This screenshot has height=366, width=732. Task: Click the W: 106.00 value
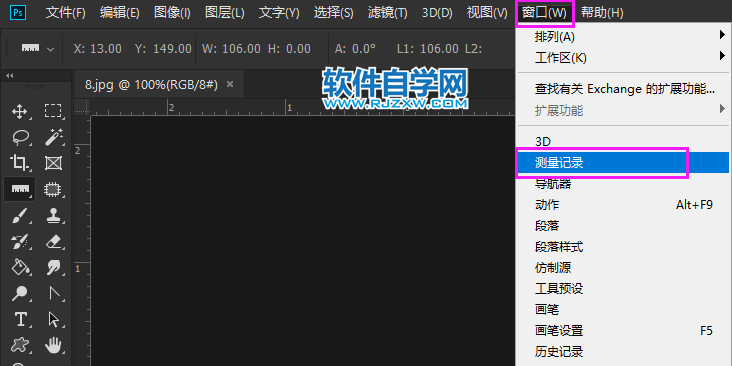(x=231, y=49)
